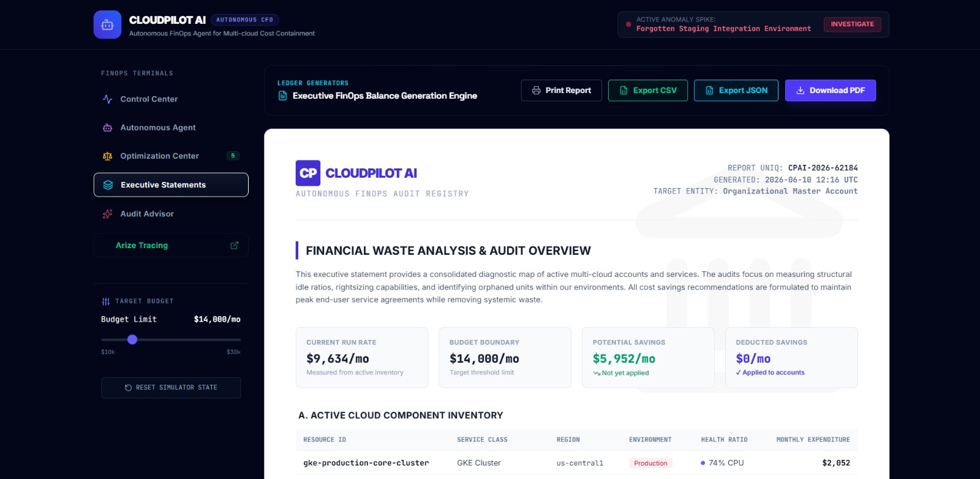The height and width of the screenshot is (479, 980).
Task: Click the CP logo in the report header
Action: 308,173
